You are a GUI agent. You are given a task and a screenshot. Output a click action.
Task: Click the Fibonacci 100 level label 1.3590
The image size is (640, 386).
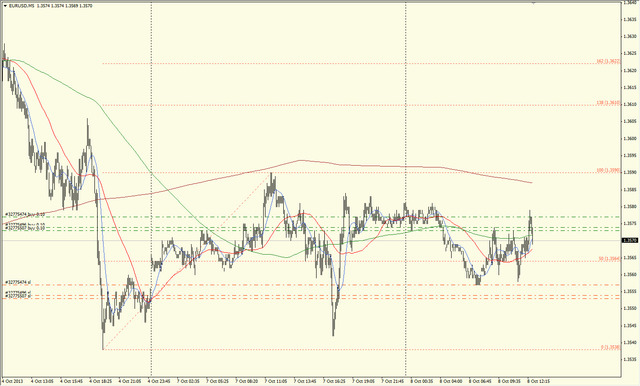pos(608,170)
